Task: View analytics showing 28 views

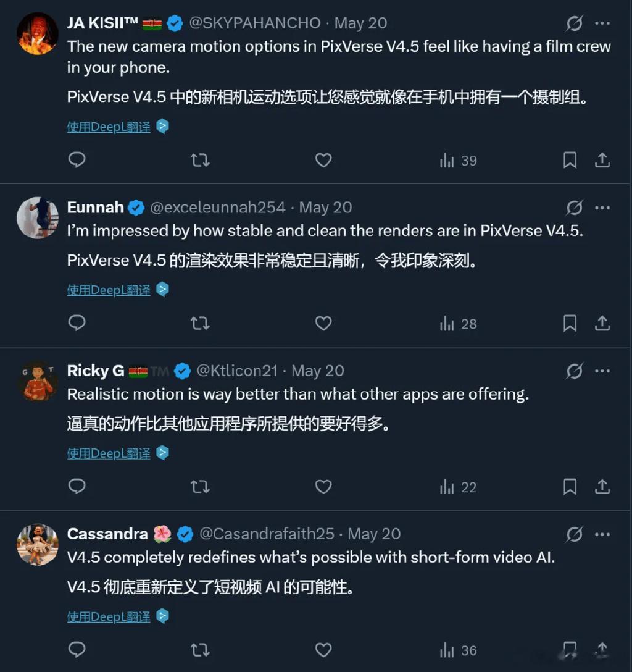Action: click(458, 324)
